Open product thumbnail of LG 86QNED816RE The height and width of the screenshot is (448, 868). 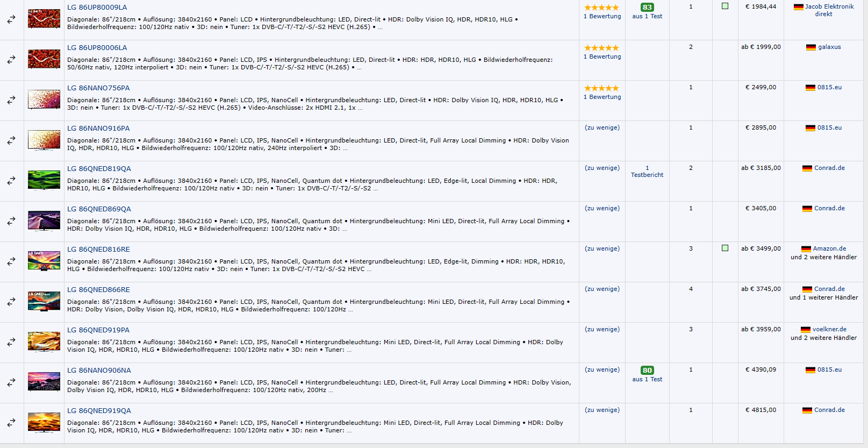pyautogui.click(x=44, y=261)
